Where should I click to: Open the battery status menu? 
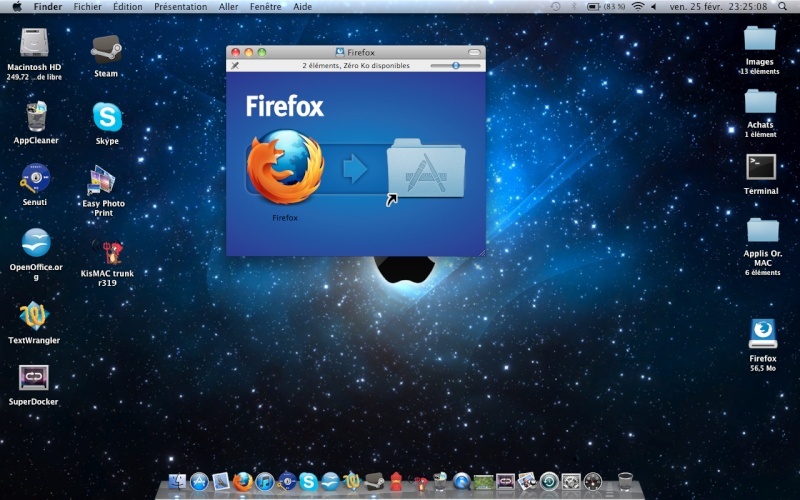pyautogui.click(x=606, y=7)
